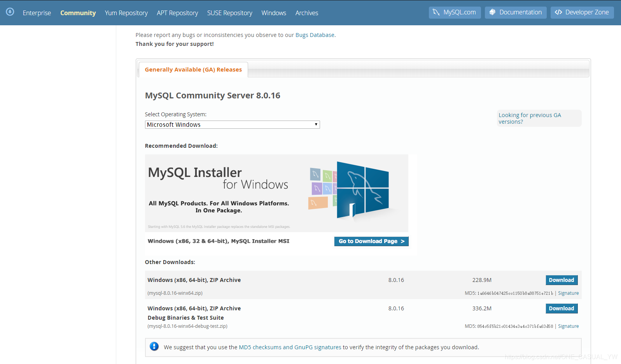Screen dimensions: 621x364
Task: Open the SUSE Repository section
Action: (x=230, y=13)
